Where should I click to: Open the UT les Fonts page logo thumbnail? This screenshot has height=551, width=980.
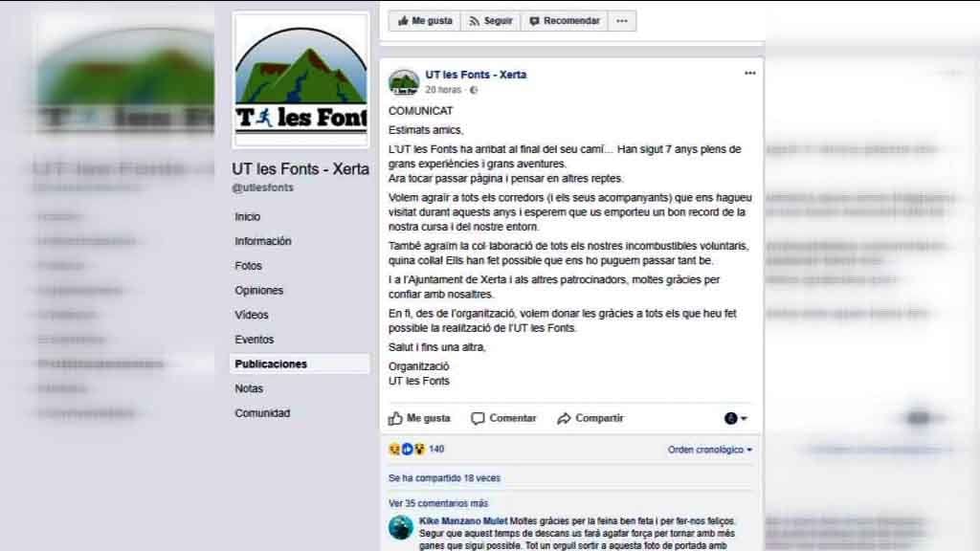pyautogui.click(x=301, y=80)
